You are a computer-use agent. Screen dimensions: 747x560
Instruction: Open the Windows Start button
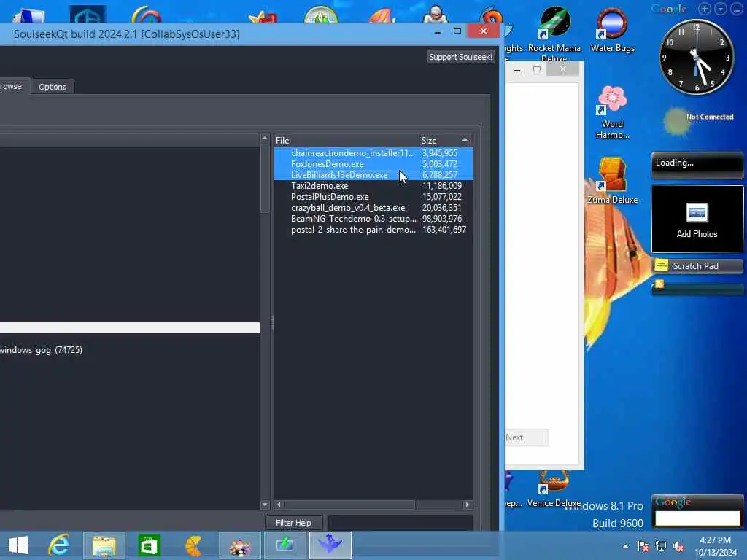[x=18, y=545]
